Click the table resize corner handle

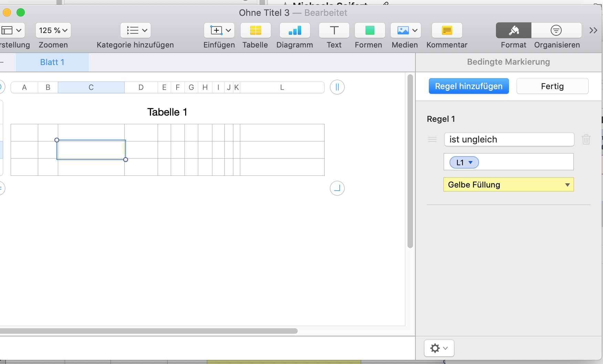click(x=337, y=188)
